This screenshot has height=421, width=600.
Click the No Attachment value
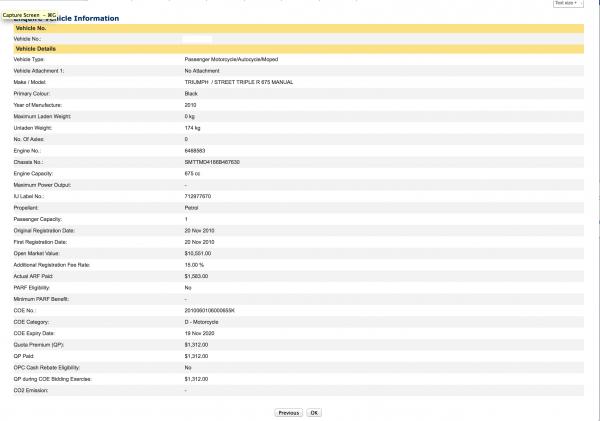coord(202,71)
